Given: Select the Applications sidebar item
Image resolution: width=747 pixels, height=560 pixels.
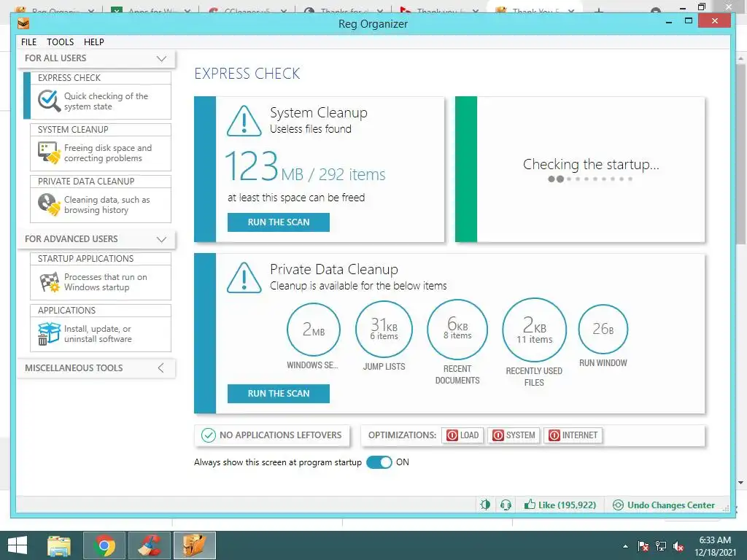Looking at the screenshot, I should pos(101,328).
